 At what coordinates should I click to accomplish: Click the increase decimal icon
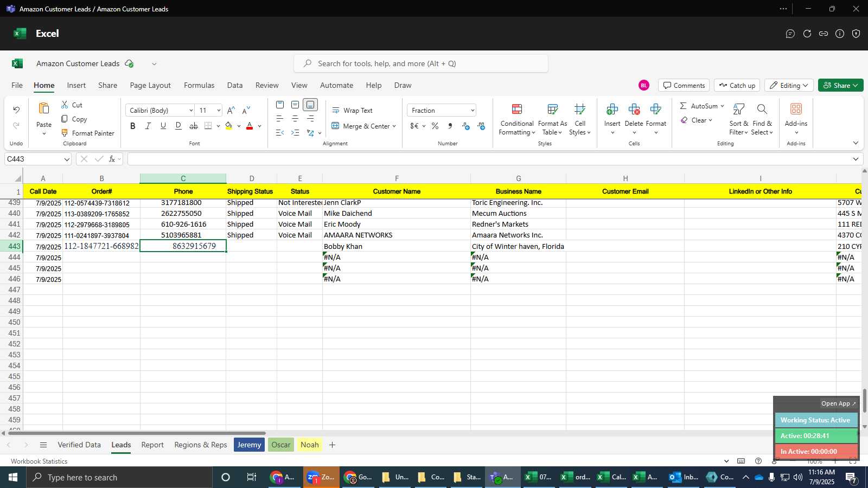[x=466, y=126]
